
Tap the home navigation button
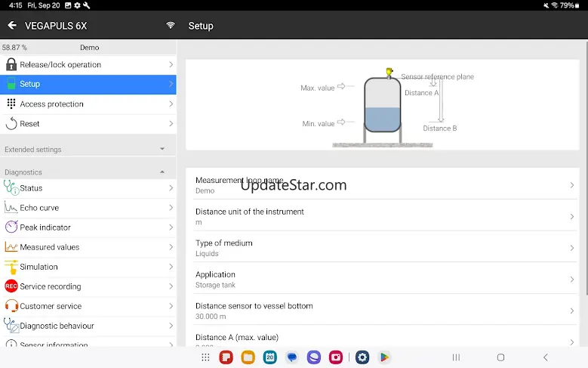point(500,357)
